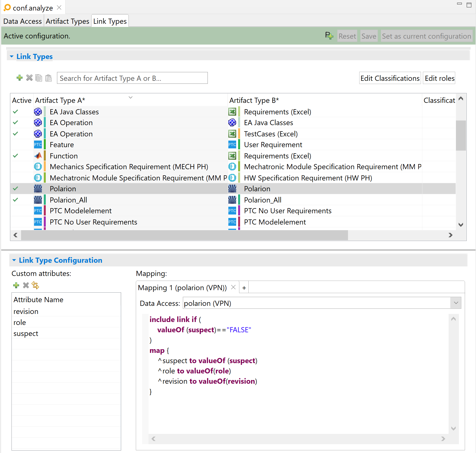Toggle the Active check for the Polarion row
This screenshot has width=476, height=453.
click(15, 189)
